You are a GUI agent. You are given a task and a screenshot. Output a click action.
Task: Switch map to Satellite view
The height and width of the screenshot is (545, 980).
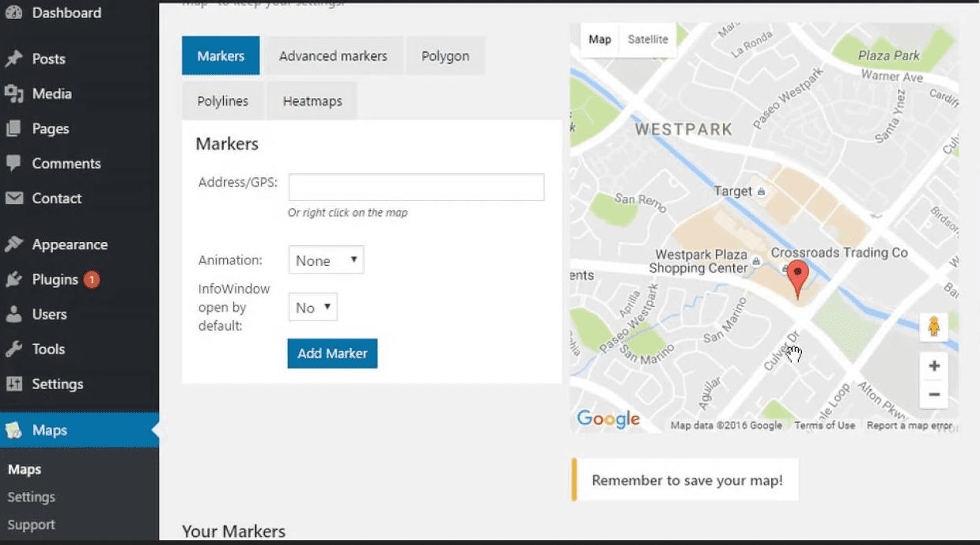[647, 40]
